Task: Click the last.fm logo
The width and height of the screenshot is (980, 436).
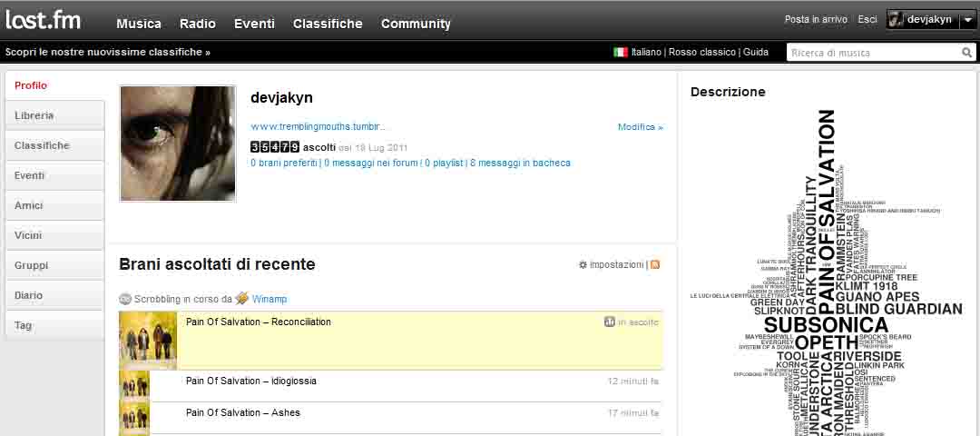Action: (x=44, y=20)
